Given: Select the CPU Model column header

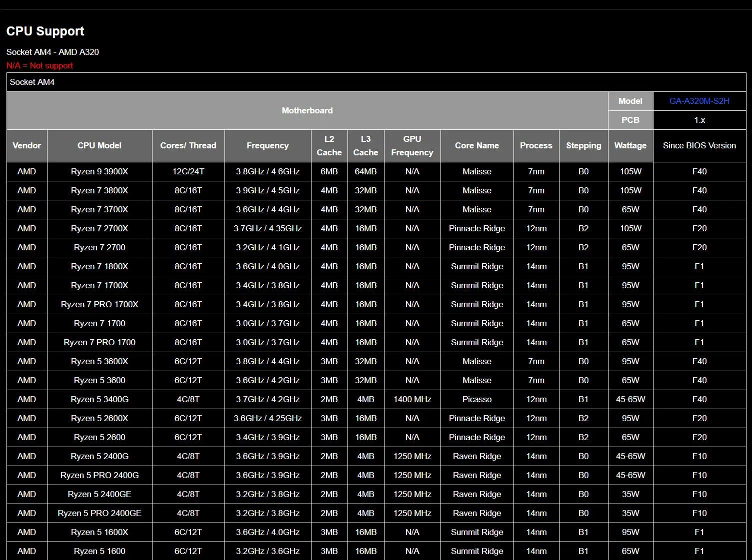Looking at the screenshot, I should pyautogui.click(x=99, y=146).
